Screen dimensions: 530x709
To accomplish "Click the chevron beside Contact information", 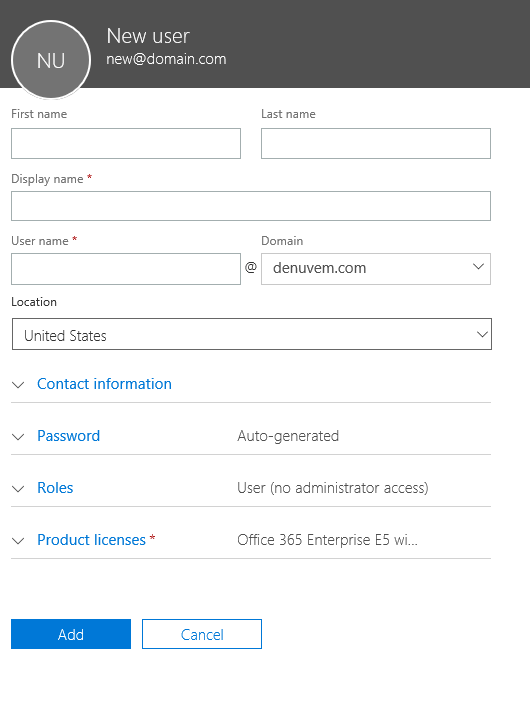I will 18,385.
